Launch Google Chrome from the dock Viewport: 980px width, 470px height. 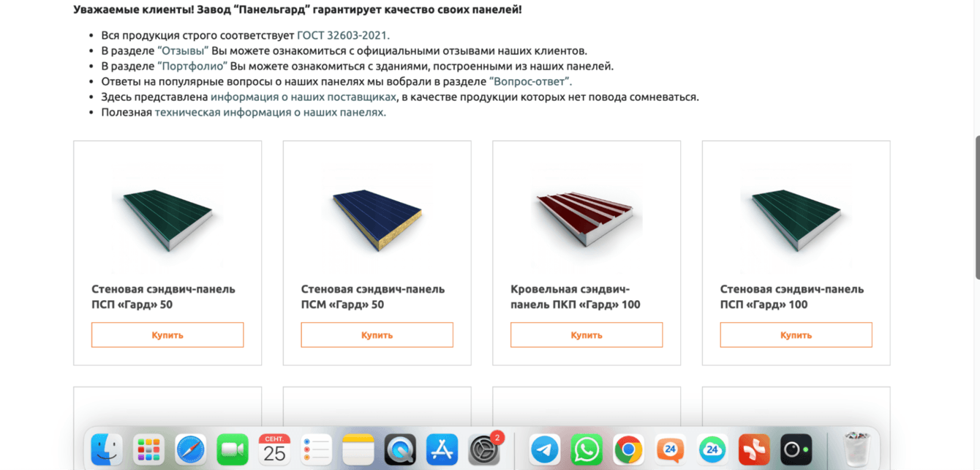click(x=628, y=450)
